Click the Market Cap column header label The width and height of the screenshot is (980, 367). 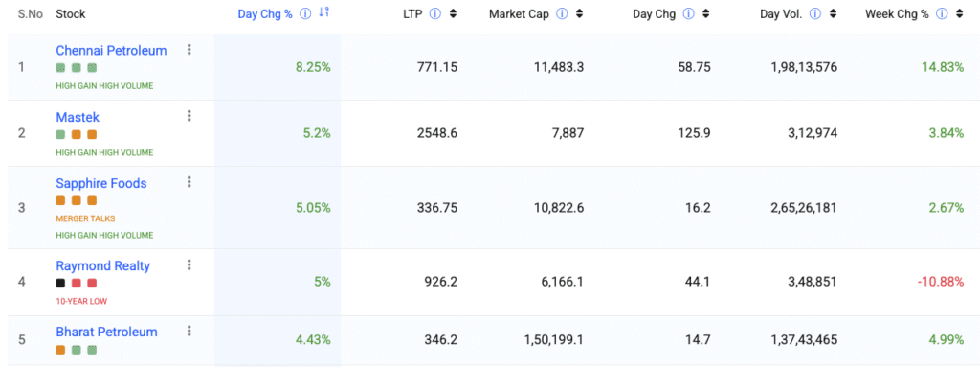point(520,14)
